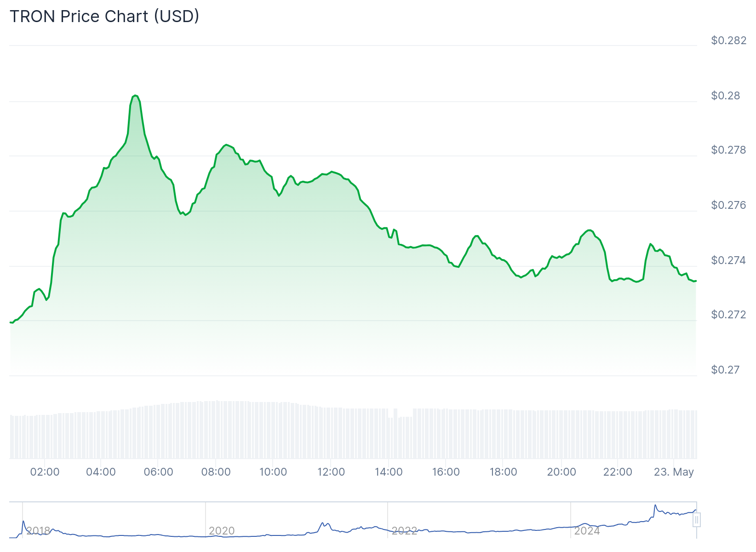Click the 08:00 time axis label
The width and height of the screenshot is (756, 552).
pos(216,472)
